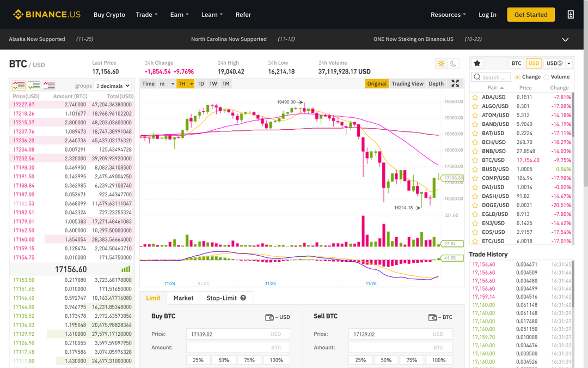This screenshot has width=588, height=368.
Task: Click the Get Started button
Action: pos(531,15)
